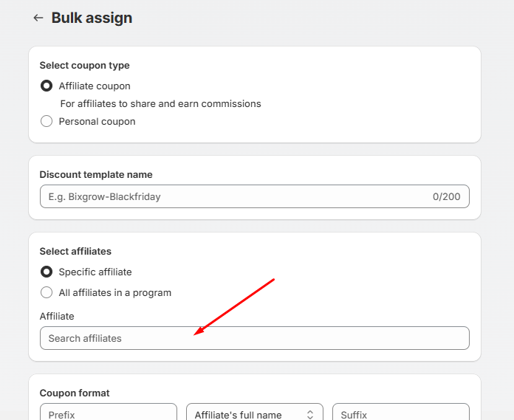Choose the Personal coupon radio option
The width and height of the screenshot is (514, 420).
(x=47, y=121)
